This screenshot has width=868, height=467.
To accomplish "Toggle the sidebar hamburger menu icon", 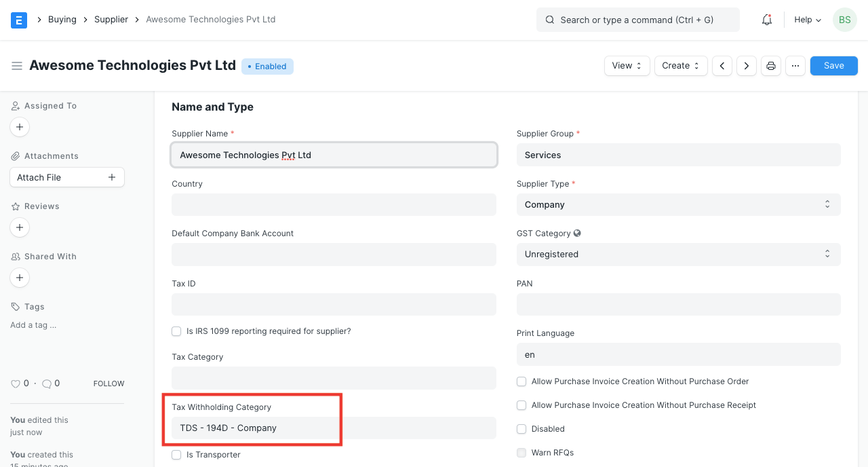I will coord(17,66).
